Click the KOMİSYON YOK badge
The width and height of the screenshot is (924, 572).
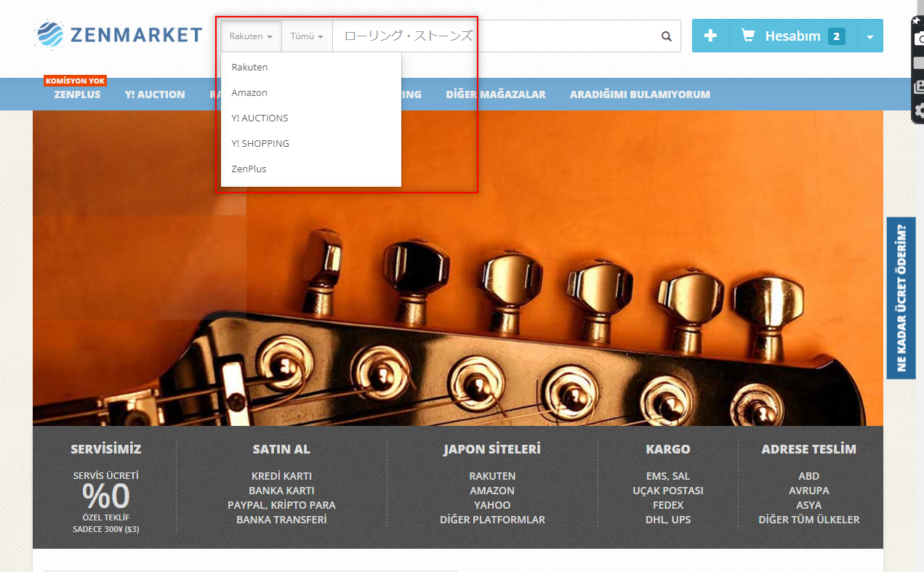click(75, 81)
